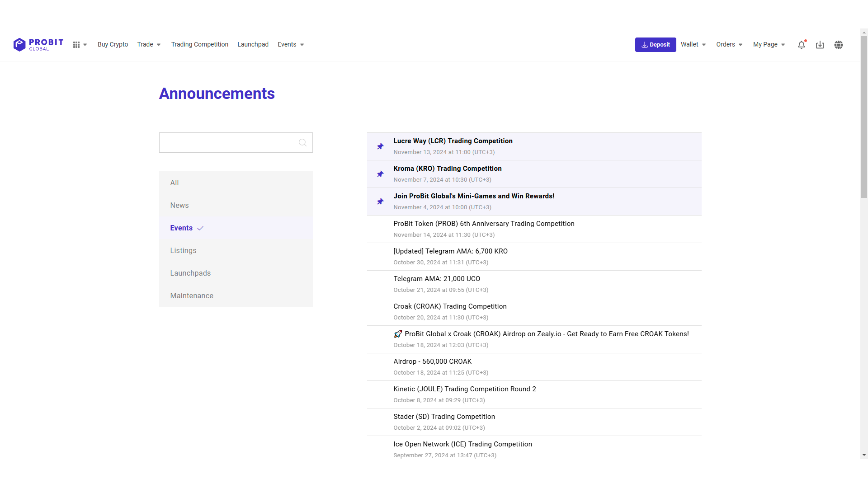Click the language/globe icon

pos(839,45)
